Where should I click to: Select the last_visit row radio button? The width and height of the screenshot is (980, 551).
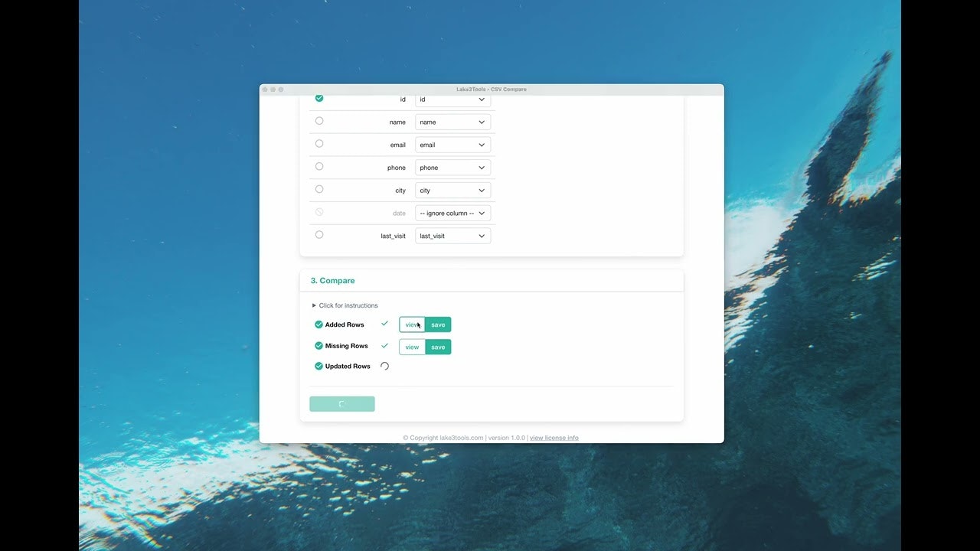coord(319,235)
